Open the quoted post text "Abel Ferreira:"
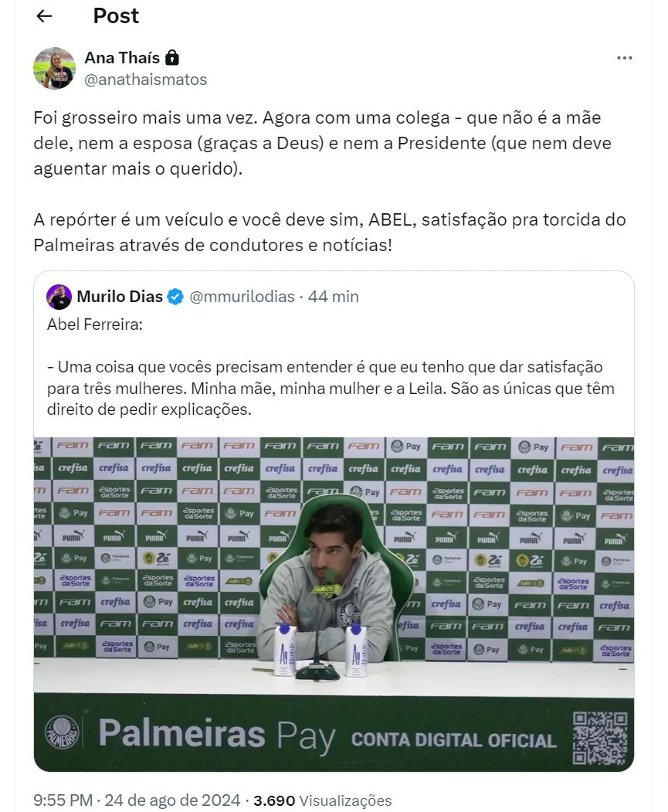The width and height of the screenshot is (668, 812). pos(94,324)
